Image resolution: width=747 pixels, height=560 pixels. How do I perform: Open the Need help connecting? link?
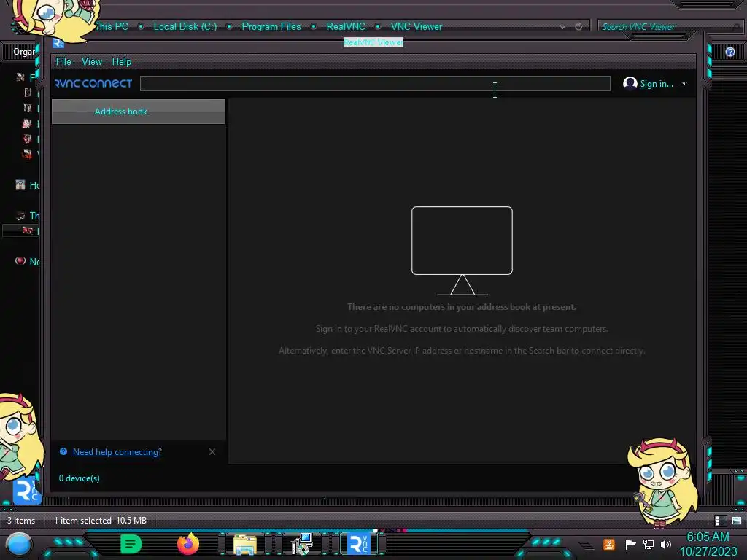117,452
